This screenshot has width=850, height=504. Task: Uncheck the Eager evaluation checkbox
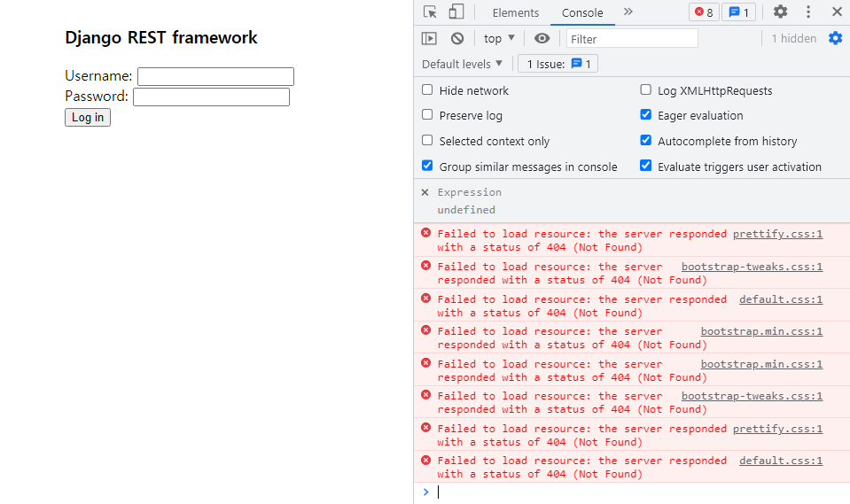(x=645, y=115)
